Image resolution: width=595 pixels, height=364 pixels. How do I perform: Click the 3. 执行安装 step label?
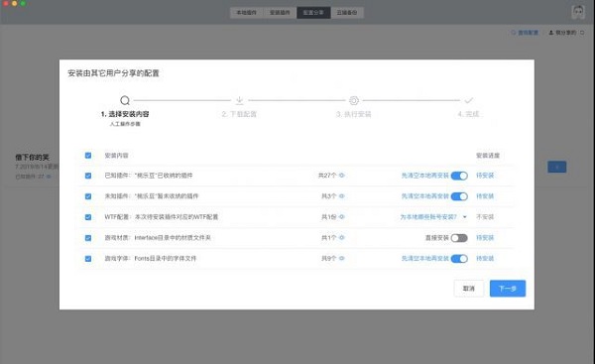(x=354, y=114)
